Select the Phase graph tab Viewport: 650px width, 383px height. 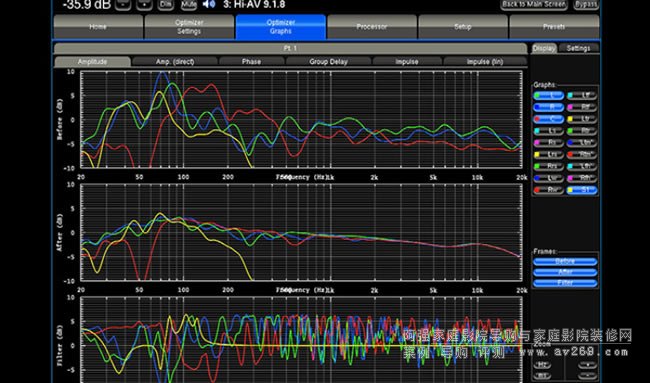click(251, 62)
